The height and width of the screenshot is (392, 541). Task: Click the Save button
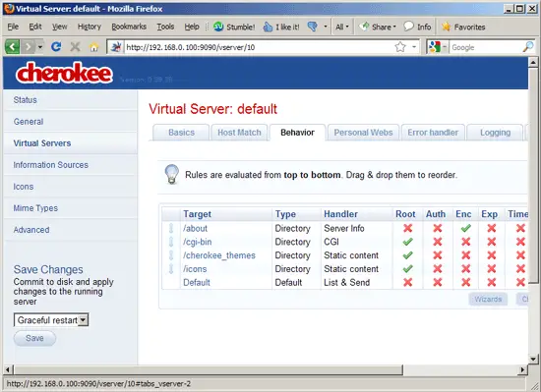(x=34, y=338)
